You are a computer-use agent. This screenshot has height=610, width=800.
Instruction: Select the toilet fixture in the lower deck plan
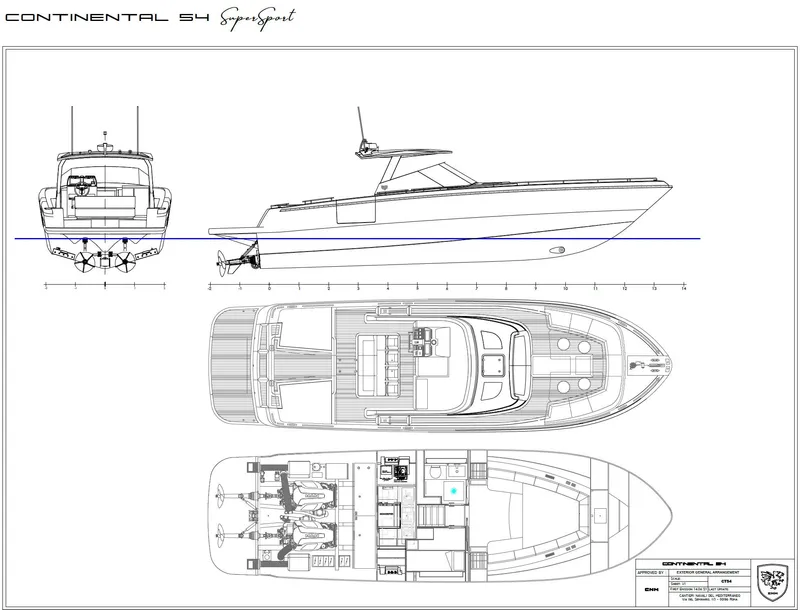pyautogui.click(x=435, y=471)
